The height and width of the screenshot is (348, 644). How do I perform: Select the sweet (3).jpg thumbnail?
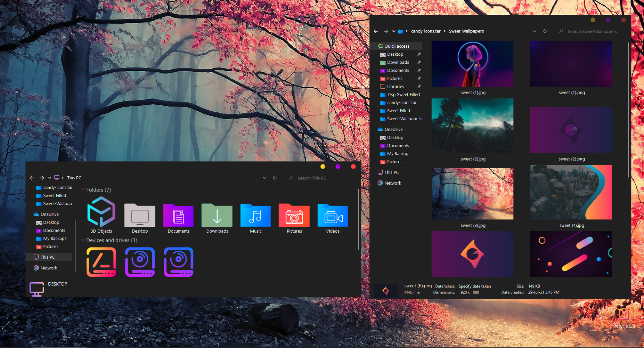[x=473, y=194]
